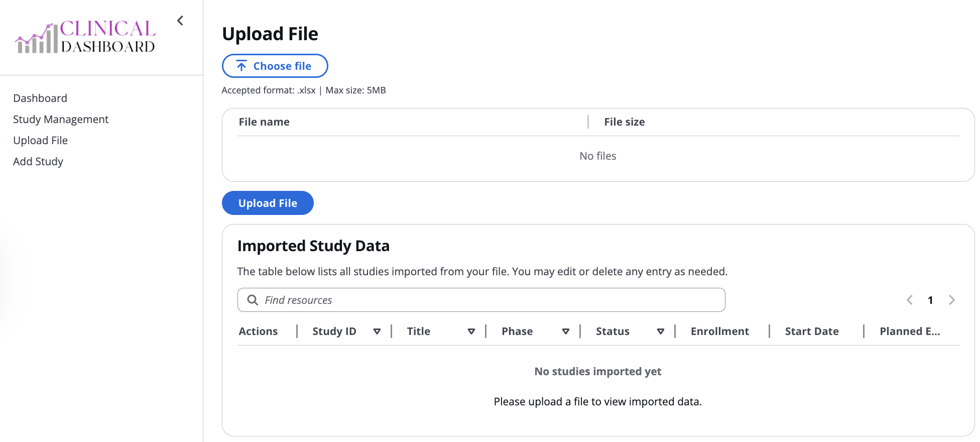The width and height of the screenshot is (980, 442).
Task: Click the Start Date column header
Action: [812, 331]
